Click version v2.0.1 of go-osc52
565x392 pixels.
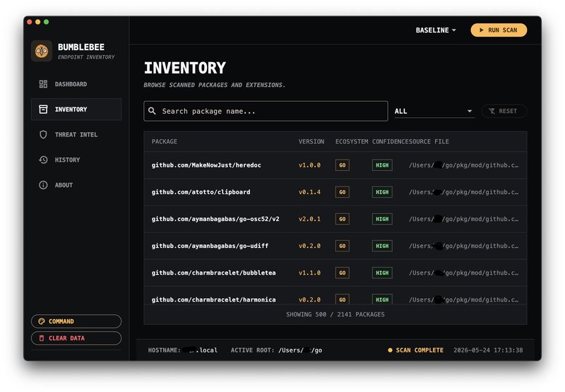click(x=309, y=219)
